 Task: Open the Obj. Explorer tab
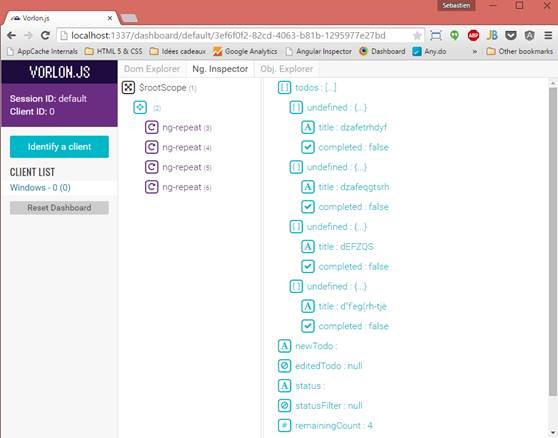(287, 69)
